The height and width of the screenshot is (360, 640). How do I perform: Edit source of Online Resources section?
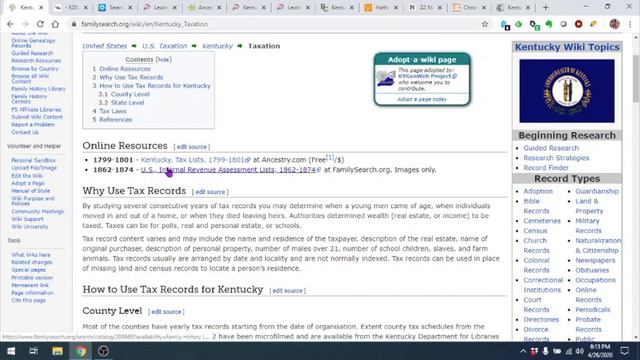pos(191,147)
